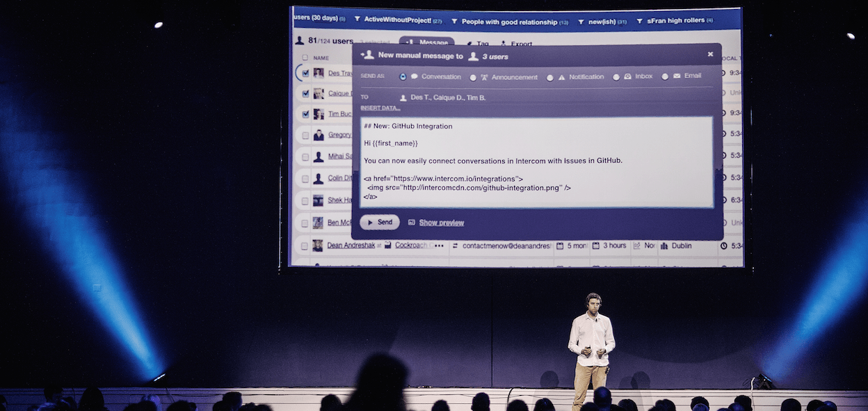Click the Send button
Viewport: 868px width, 411px height.
[380, 222]
